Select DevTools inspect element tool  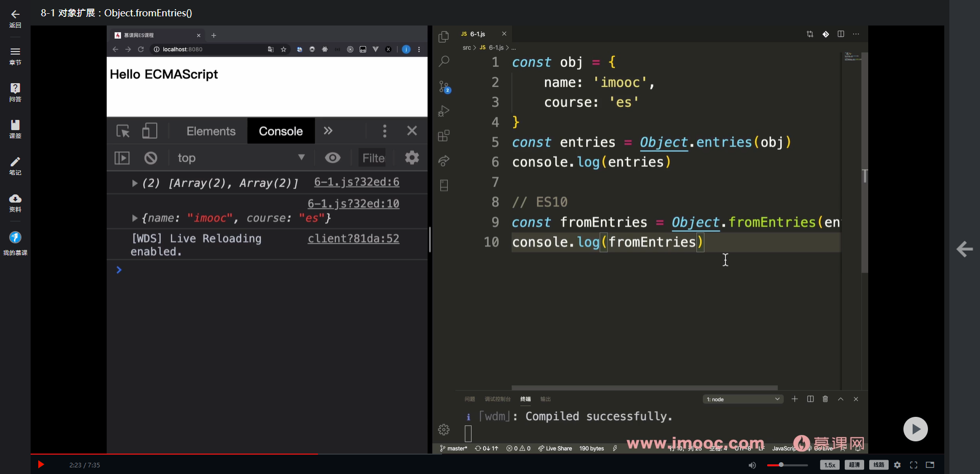(x=123, y=131)
